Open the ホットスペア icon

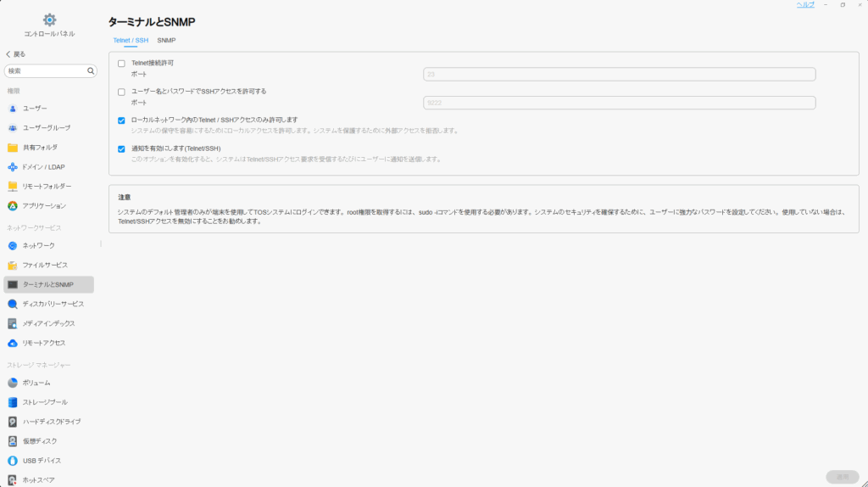point(13,480)
